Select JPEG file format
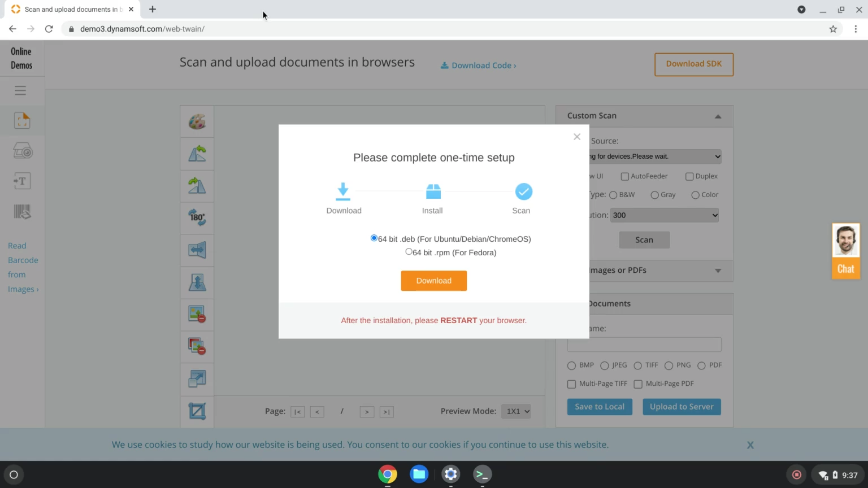The image size is (868, 488). coord(604,365)
